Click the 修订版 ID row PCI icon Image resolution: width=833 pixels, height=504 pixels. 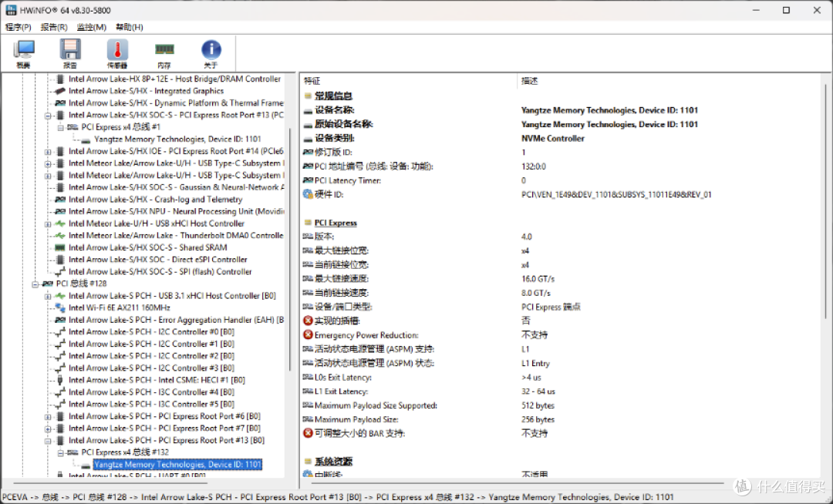pyautogui.click(x=308, y=153)
